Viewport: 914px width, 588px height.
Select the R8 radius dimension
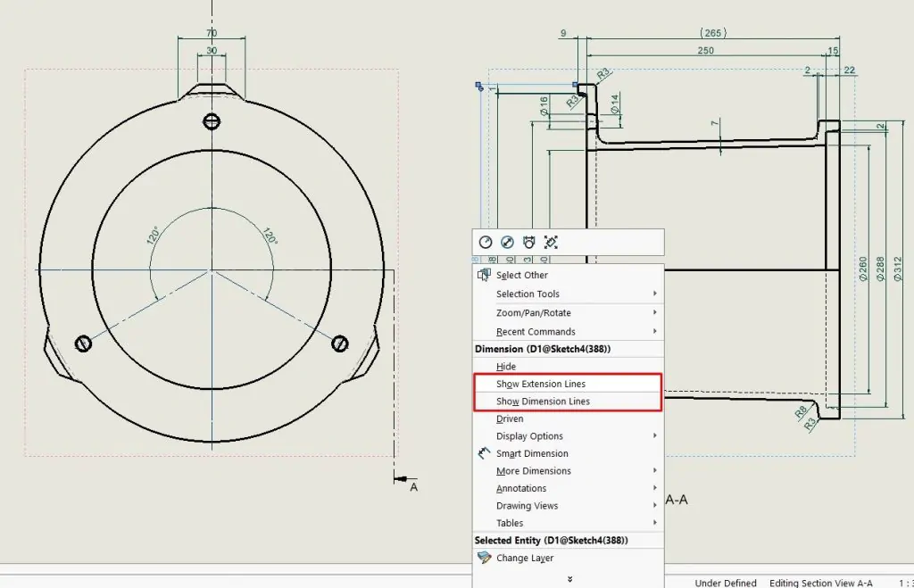point(801,412)
